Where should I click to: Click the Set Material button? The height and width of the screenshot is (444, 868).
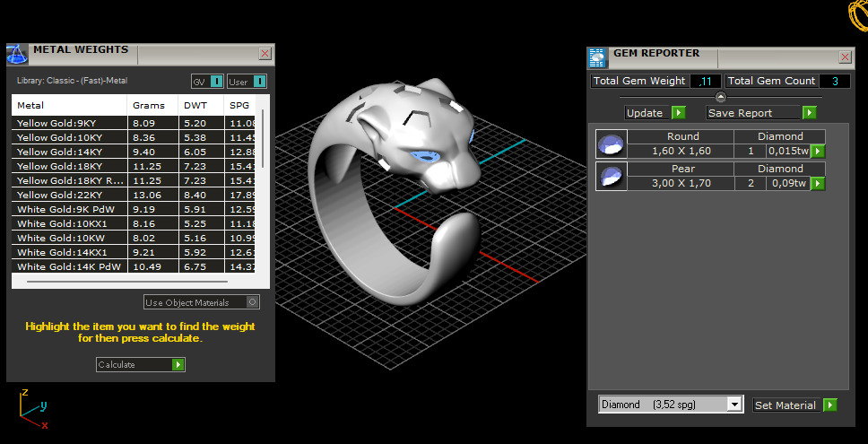click(795, 405)
